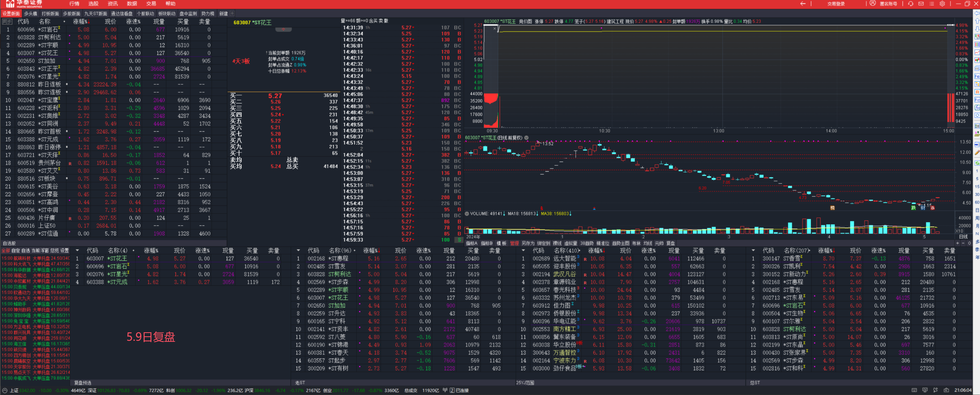This screenshot has height=395, width=980.
Task: Sort the 名称(4) list by 涨幅% header
Action: click(x=151, y=250)
